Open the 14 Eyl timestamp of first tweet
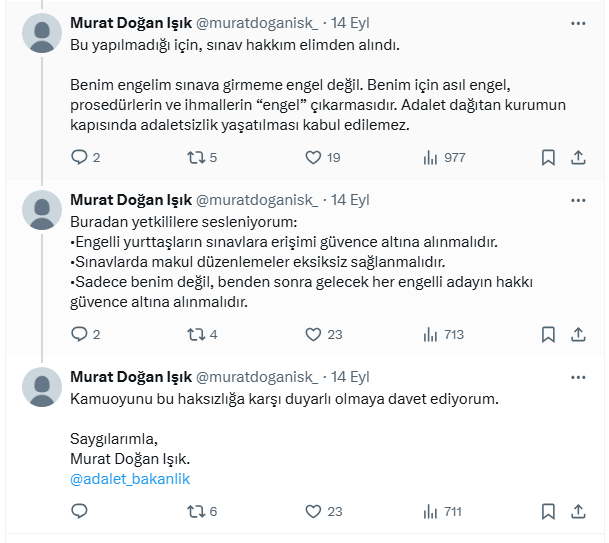The height and width of the screenshot is (543, 609). (350, 23)
